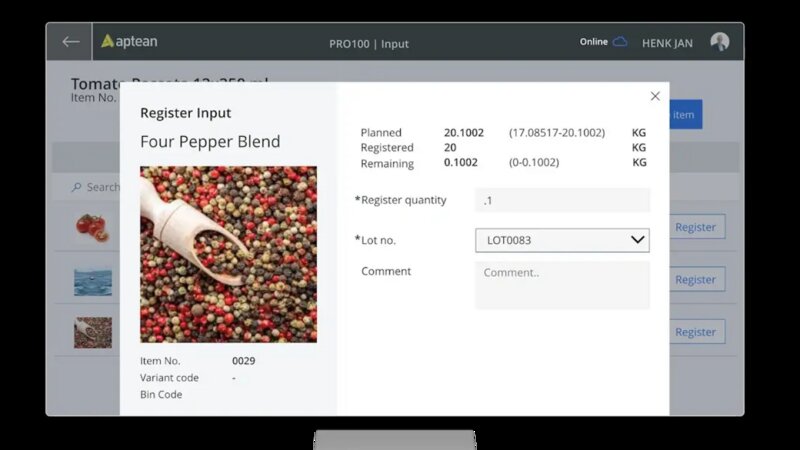Click the Register Input dialog title

(x=186, y=113)
